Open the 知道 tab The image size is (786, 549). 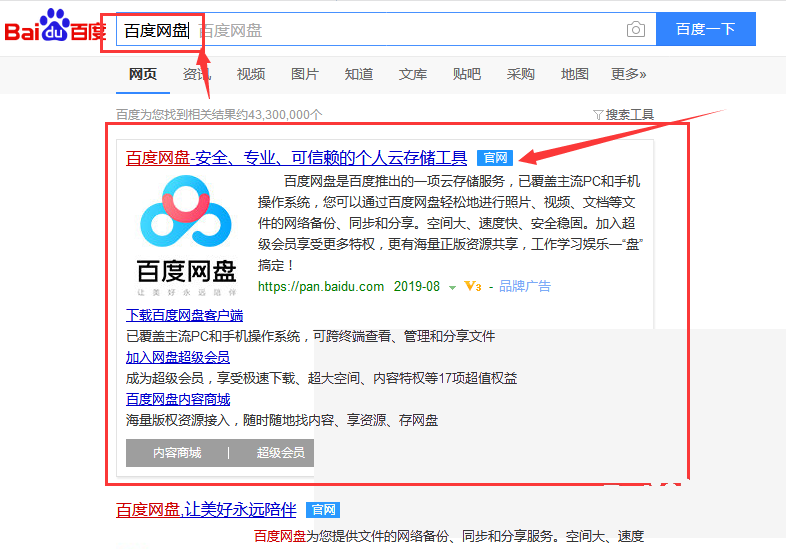coord(359,74)
